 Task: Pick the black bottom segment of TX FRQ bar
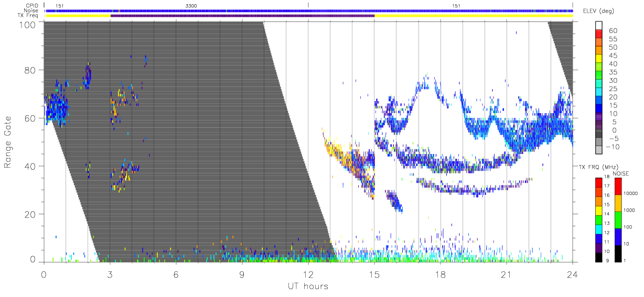click(x=598, y=258)
